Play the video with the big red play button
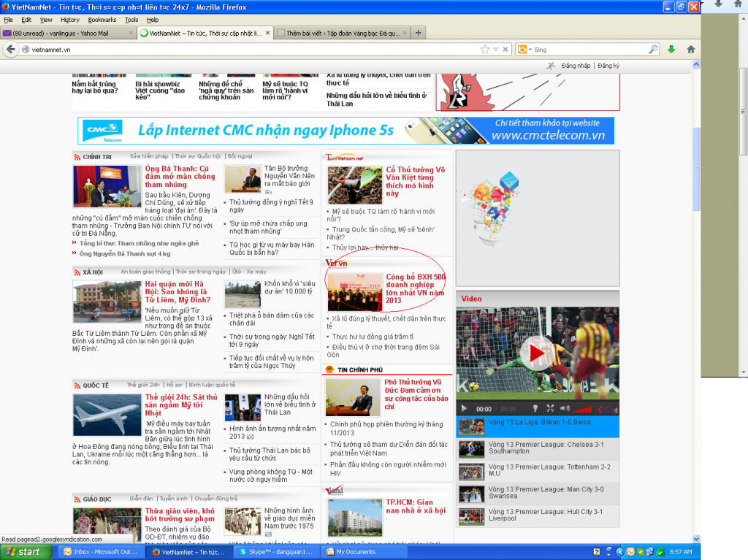 537,353
